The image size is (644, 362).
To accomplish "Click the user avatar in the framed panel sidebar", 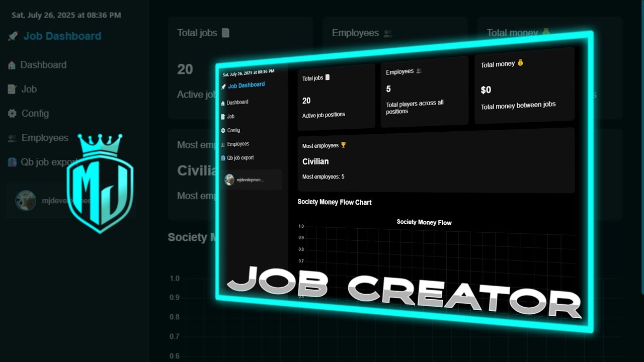I will (229, 179).
